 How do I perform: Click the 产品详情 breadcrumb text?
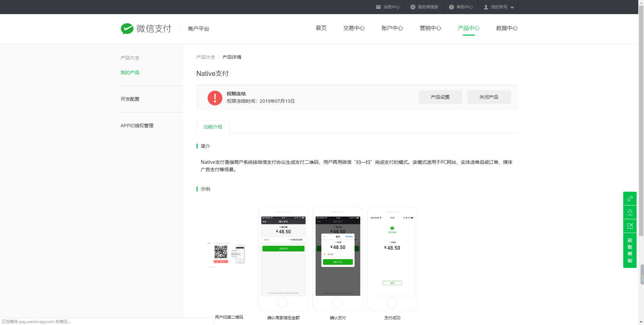click(232, 57)
